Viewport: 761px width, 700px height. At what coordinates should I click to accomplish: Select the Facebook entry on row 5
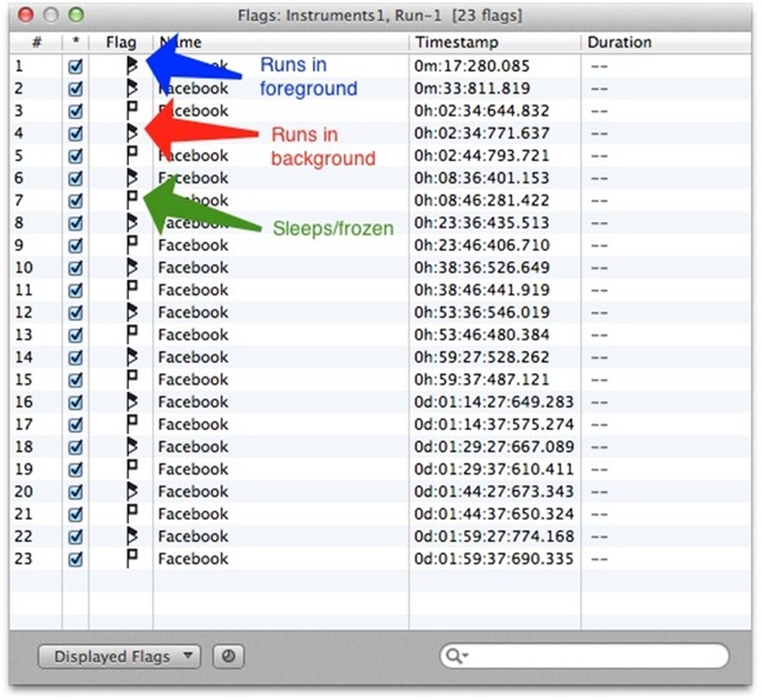point(194,155)
